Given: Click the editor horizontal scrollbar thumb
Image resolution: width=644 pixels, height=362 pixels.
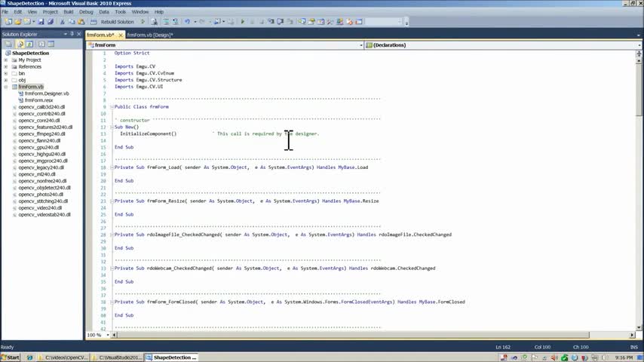Looking at the screenshot, I should tap(353, 336).
